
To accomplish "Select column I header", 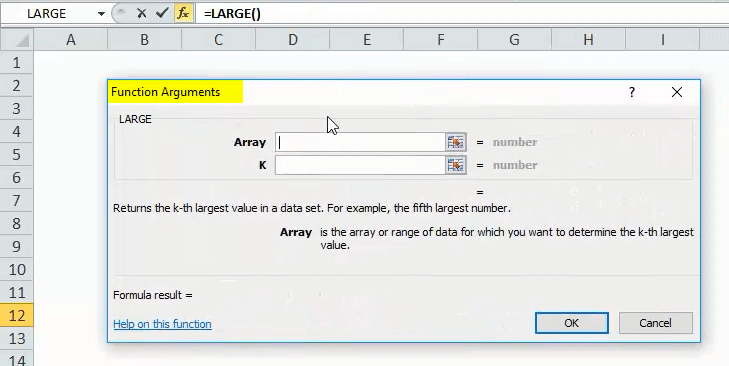I will 662,40.
